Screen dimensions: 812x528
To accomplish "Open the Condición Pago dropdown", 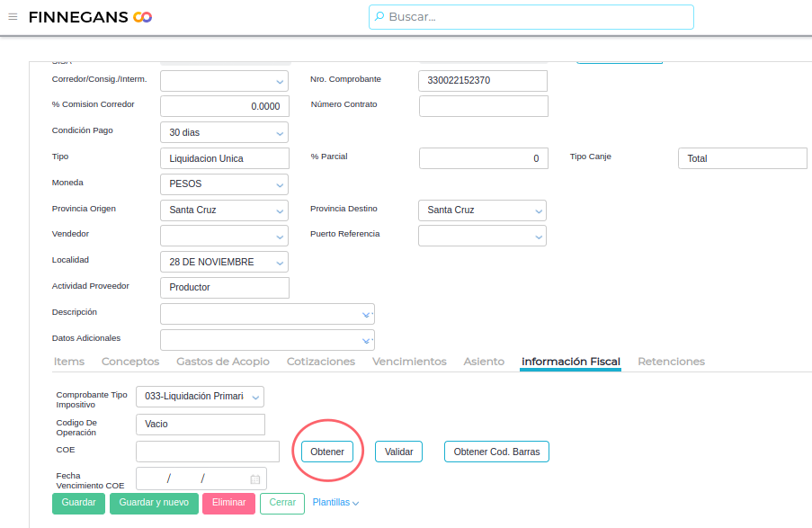I will click(x=280, y=133).
